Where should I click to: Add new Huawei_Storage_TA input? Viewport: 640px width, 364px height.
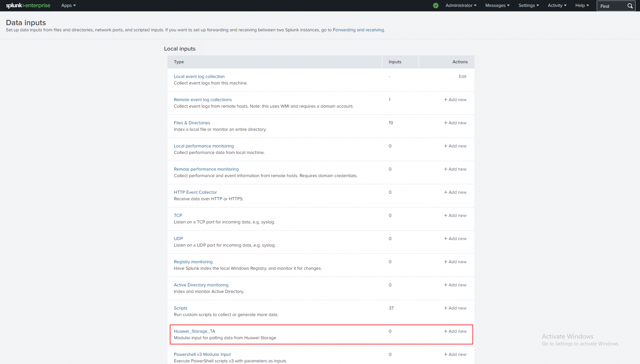(455, 331)
